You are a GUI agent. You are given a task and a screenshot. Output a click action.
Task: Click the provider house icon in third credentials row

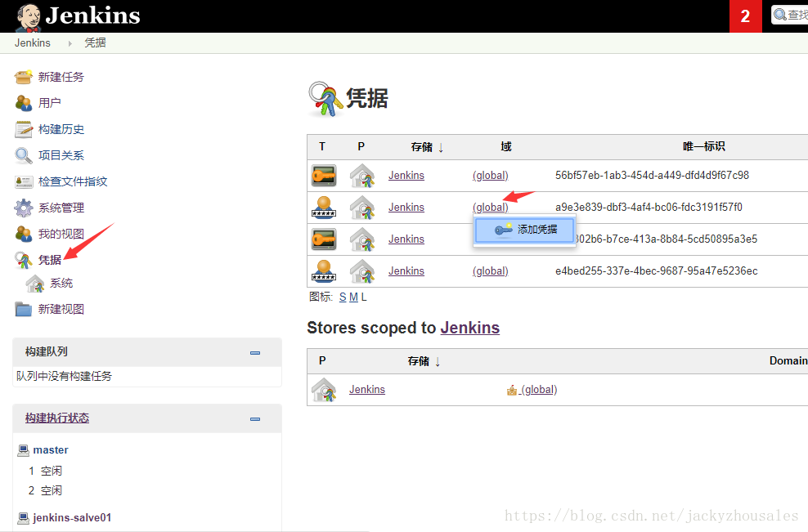click(x=362, y=239)
